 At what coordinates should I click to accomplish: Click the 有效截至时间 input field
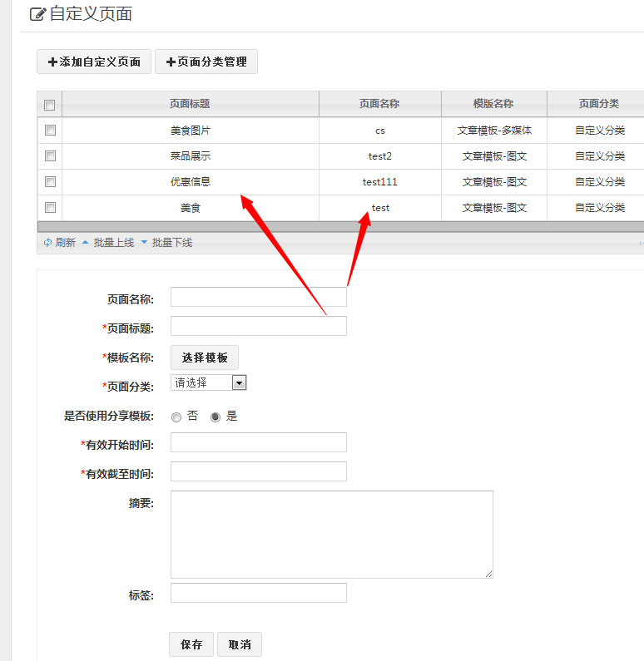click(259, 471)
